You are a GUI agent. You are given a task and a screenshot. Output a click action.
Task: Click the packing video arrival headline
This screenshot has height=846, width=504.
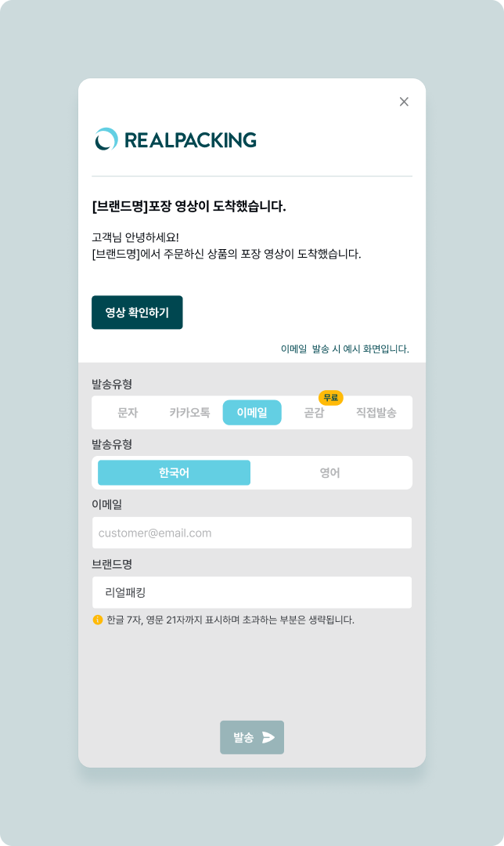click(189, 207)
